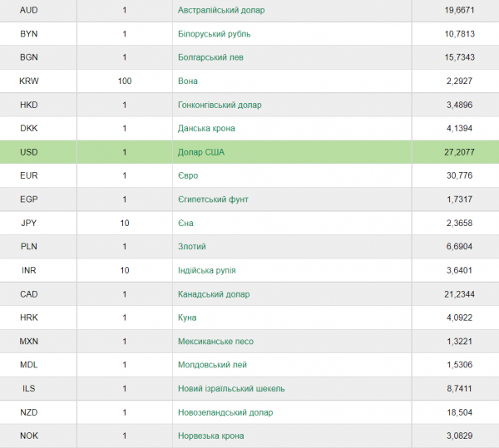Click the rate value 3,6401
The height and width of the screenshot is (448, 499).
(x=460, y=270)
